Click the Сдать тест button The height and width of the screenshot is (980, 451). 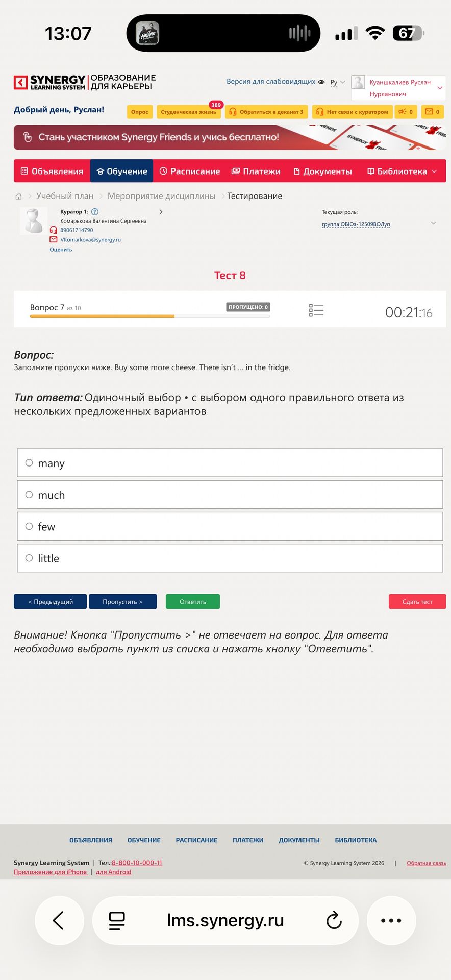point(417,601)
